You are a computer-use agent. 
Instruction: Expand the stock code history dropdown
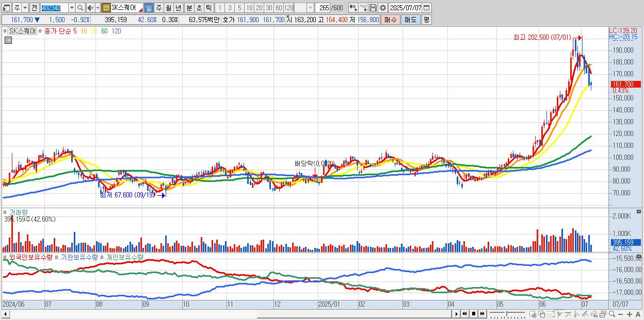72,8
